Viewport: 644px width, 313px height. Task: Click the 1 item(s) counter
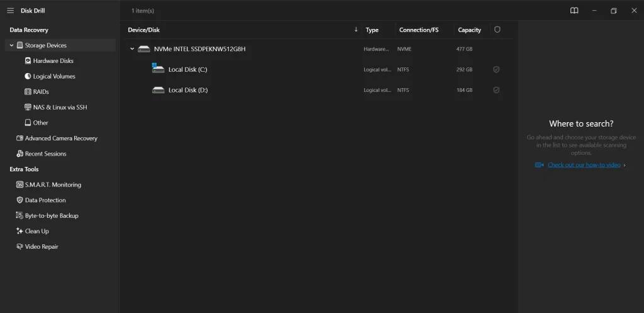point(143,11)
